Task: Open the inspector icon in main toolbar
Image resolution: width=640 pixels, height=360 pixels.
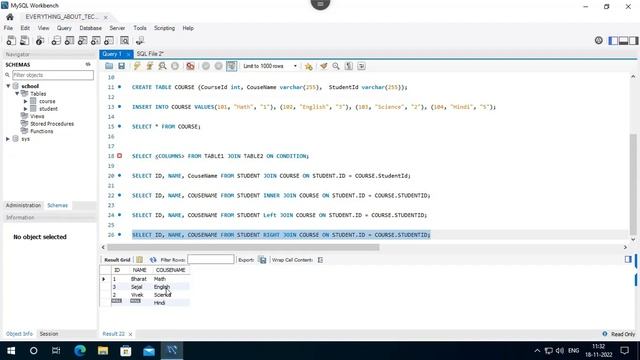Action: 40,40
